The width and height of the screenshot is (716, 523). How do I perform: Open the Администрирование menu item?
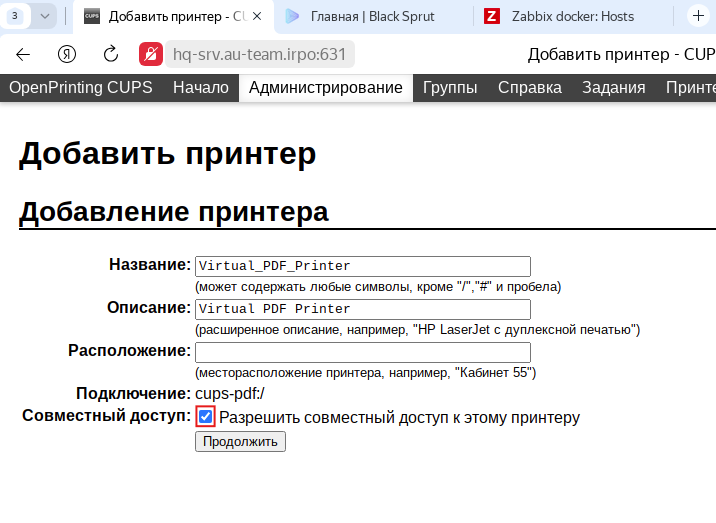(x=325, y=88)
